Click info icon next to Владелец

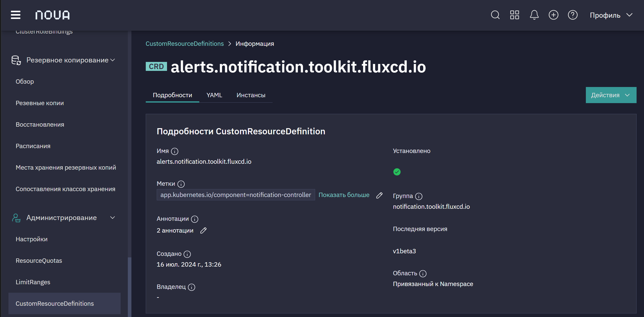click(192, 287)
